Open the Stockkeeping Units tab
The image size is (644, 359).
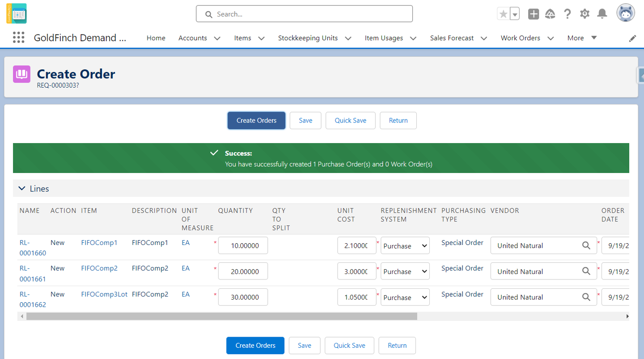(x=308, y=38)
